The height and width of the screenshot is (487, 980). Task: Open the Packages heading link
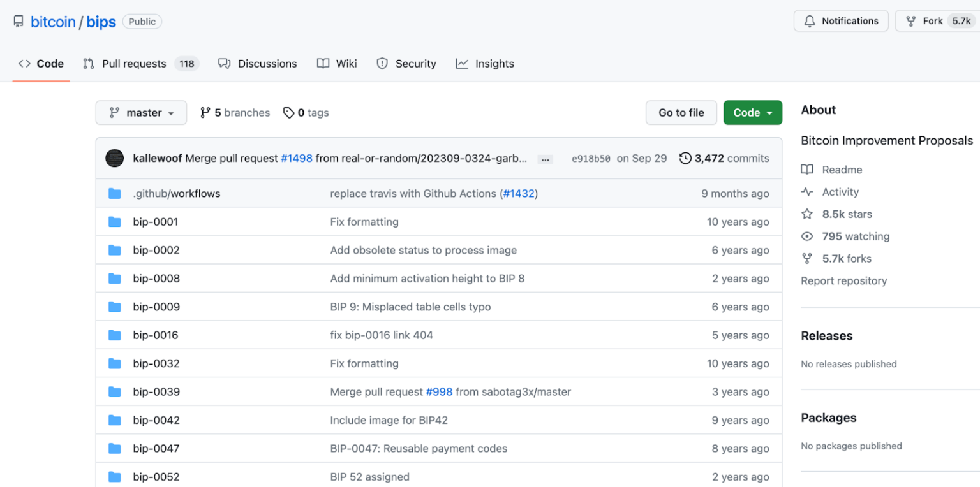tap(829, 418)
